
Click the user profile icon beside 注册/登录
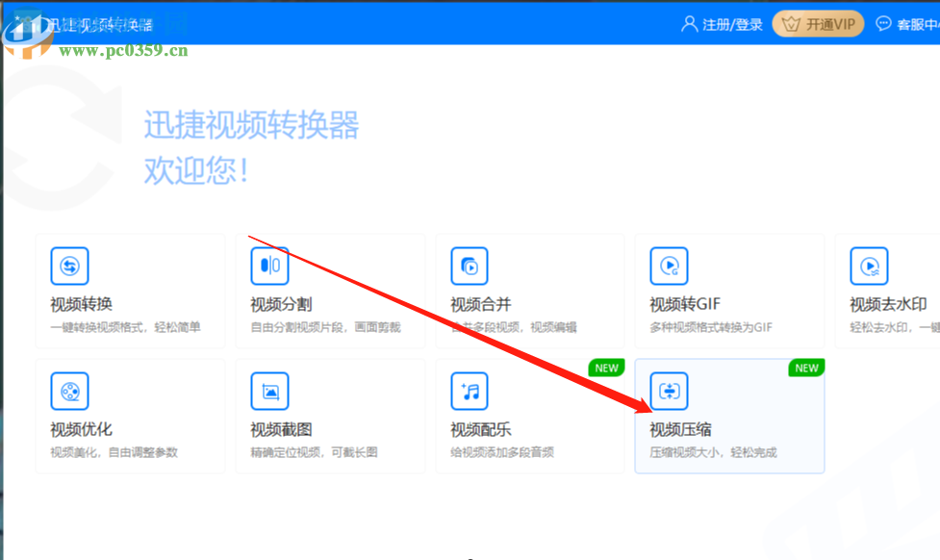point(690,24)
